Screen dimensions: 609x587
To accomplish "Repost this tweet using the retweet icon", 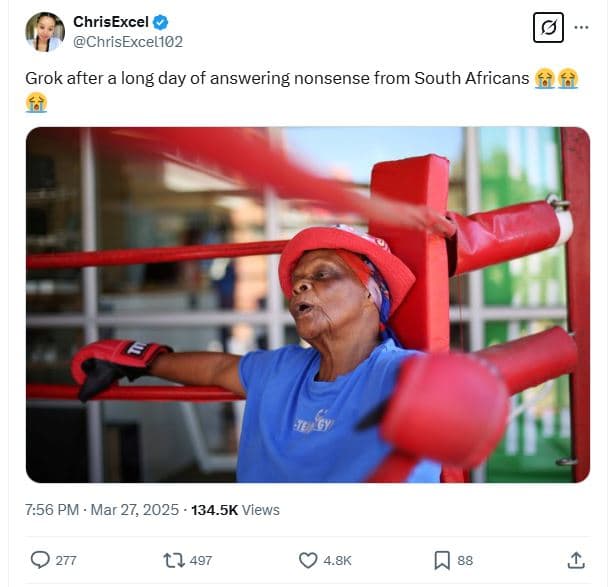I will [174, 560].
